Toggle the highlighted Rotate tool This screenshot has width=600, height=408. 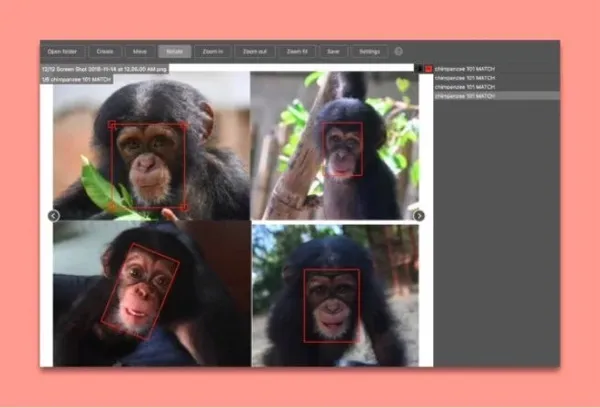(x=174, y=51)
